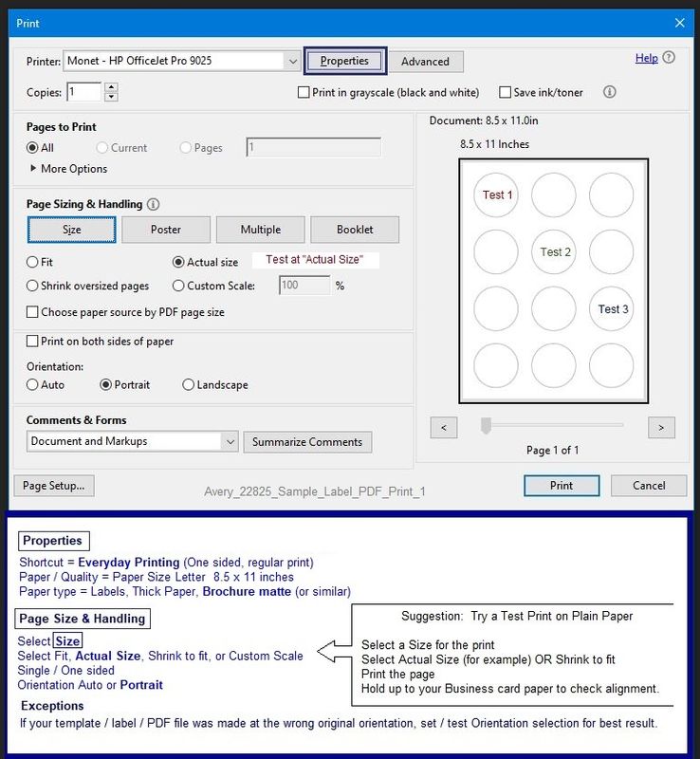700x759 pixels.
Task: Open the Help question mark icon
Action: [669, 58]
